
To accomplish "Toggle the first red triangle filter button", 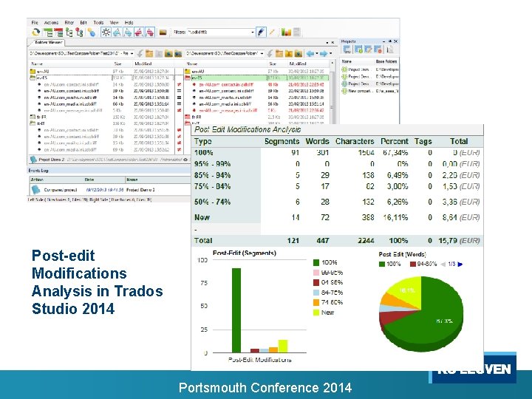I will click(x=139, y=33).
